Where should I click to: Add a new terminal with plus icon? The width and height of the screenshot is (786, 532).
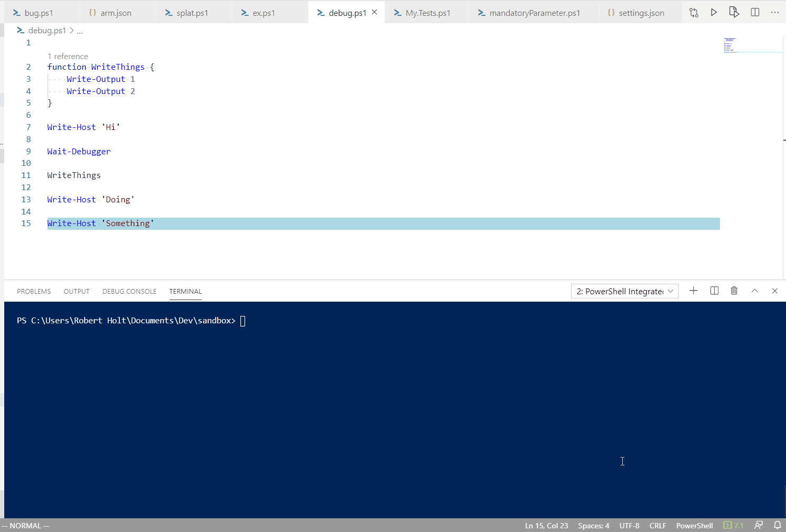tap(693, 291)
